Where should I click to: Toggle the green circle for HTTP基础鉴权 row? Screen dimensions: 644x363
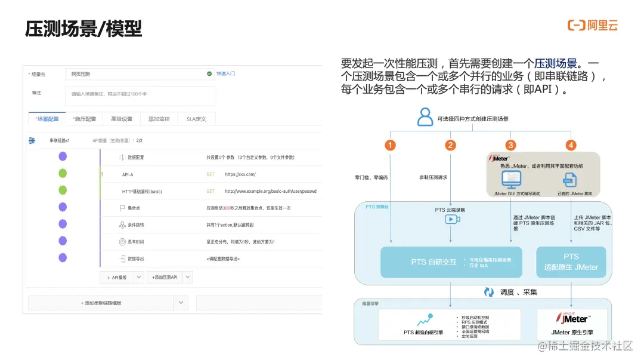[x=63, y=190]
